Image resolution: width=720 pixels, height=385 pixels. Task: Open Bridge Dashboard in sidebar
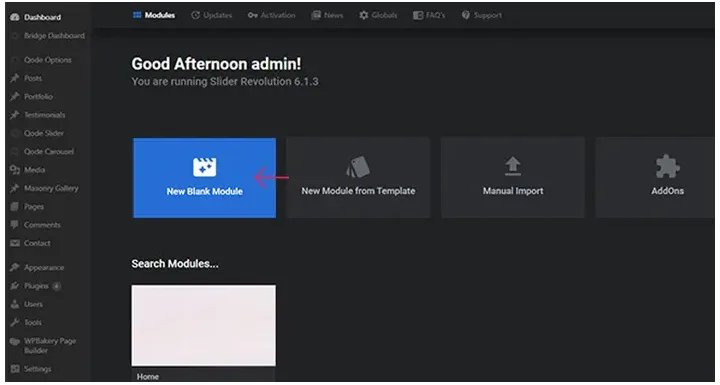54,36
